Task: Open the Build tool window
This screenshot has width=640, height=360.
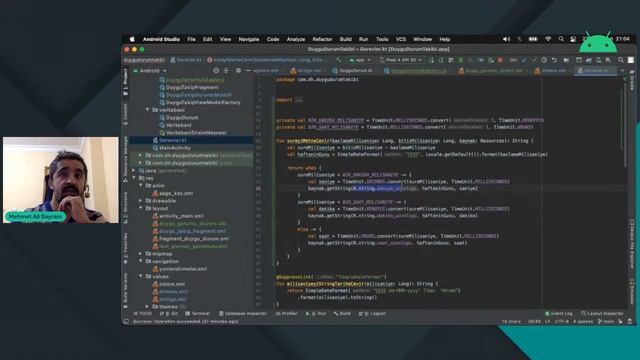Action: pos(342,313)
